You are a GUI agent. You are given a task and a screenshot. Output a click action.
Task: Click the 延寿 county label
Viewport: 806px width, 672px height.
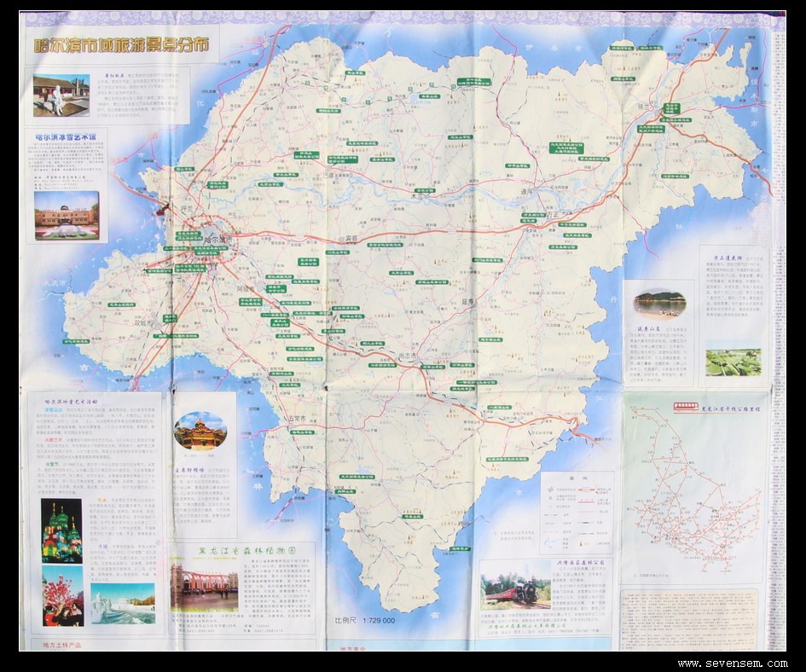pyautogui.click(x=467, y=304)
